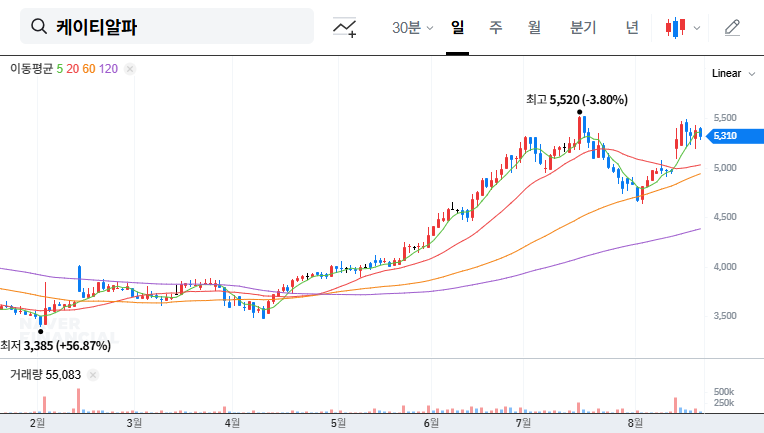
Task: Remove the moving average indicator
Action: pyautogui.click(x=130, y=69)
